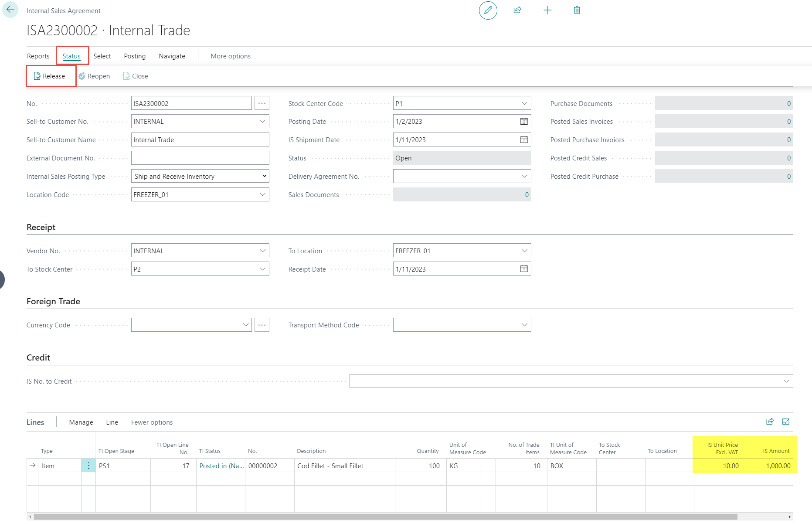Screen dimensions: 812x524
Task: Expand the To Stock Center dropdown
Action: pos(262,269)
